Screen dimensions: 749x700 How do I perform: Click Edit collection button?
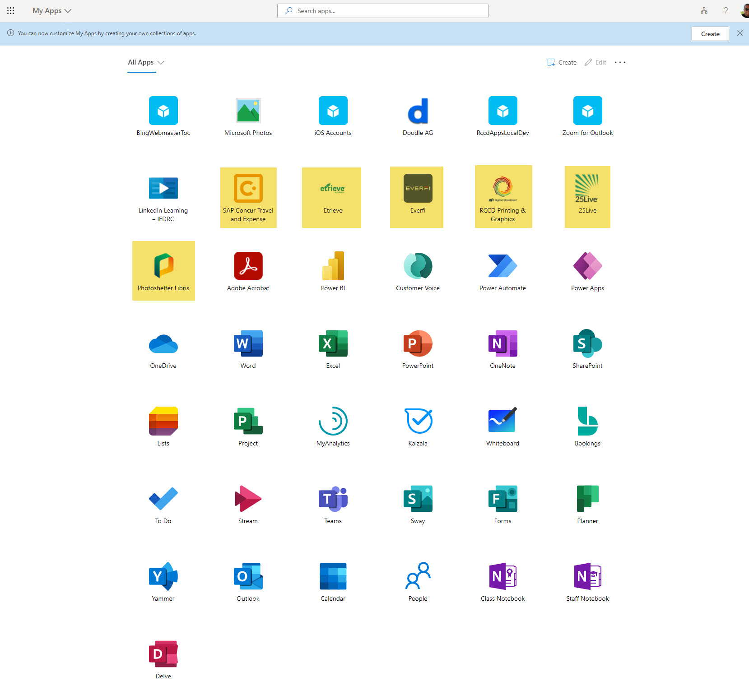click(x=595, y=62)
